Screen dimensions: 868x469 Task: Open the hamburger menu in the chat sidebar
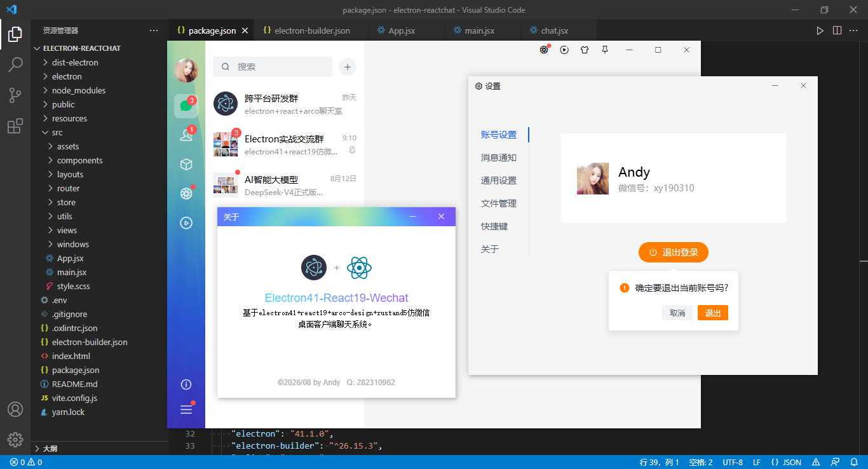(x=186, y=409)
